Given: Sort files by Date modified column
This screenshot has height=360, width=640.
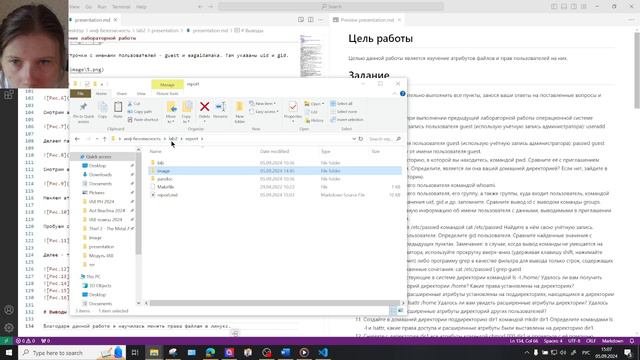Looking at the screenshot, I should [274, 151].
